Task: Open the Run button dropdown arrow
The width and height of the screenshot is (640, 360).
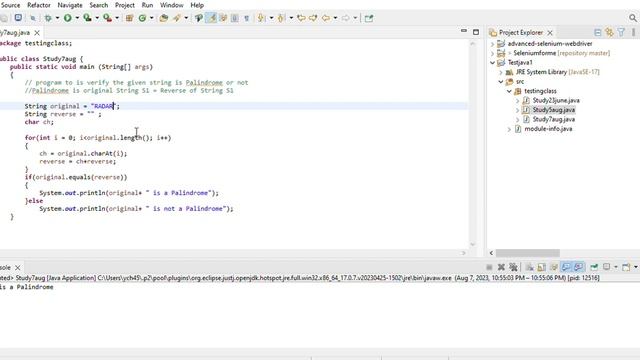Action: (x=77, y=18)
